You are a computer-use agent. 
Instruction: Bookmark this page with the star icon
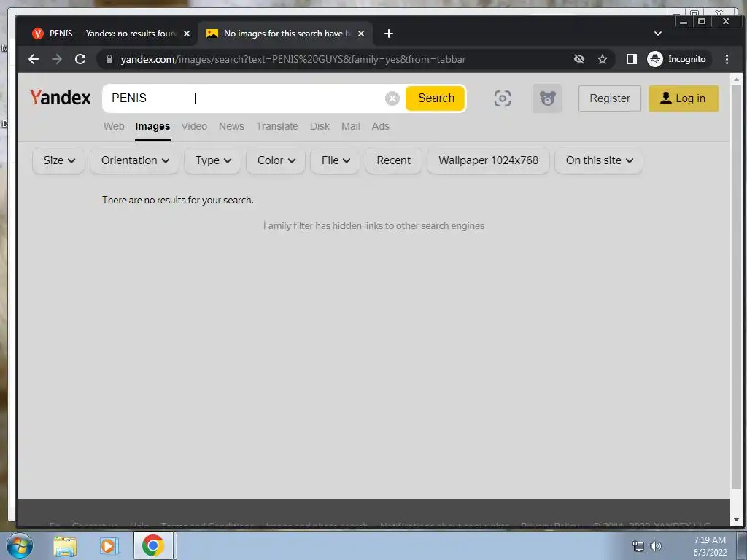pyautogui.click(x=602, y=59)
